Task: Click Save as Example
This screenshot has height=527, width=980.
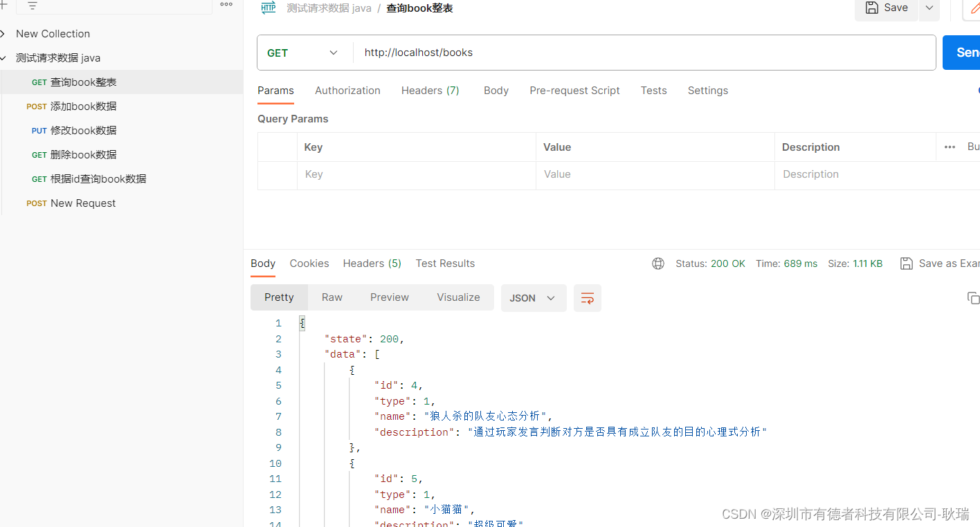Action: tap(940, 263)
